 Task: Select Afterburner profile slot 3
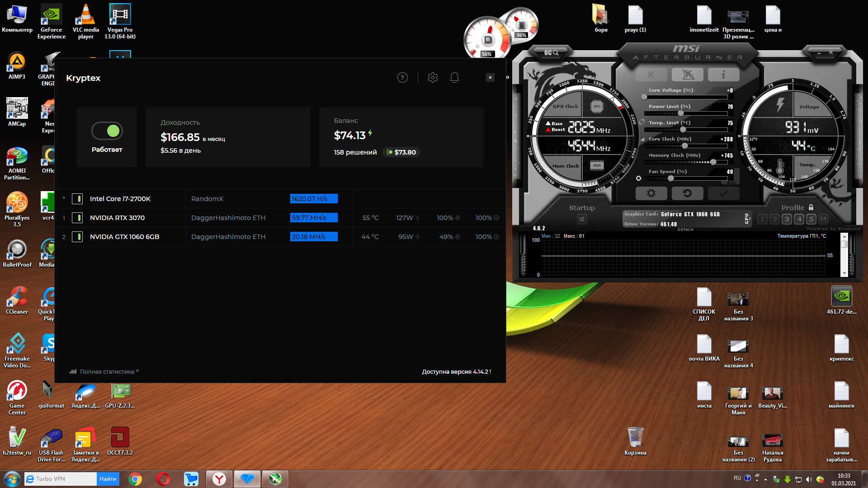pyautogui.click(x=787, y=219)
